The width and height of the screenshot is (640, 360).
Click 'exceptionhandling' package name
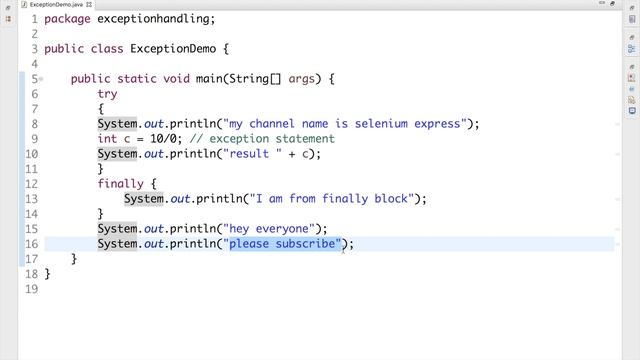(153, 19)
